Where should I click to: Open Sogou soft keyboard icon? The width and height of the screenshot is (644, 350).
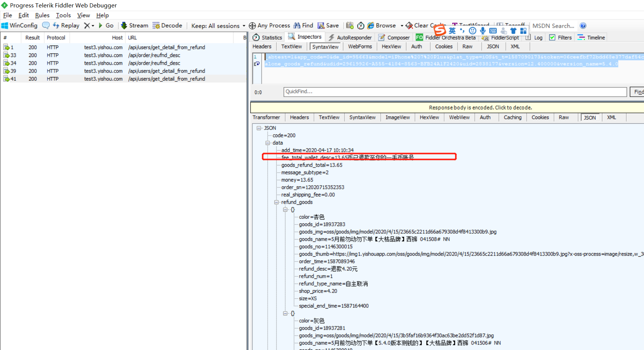click(x=493, y=31)
